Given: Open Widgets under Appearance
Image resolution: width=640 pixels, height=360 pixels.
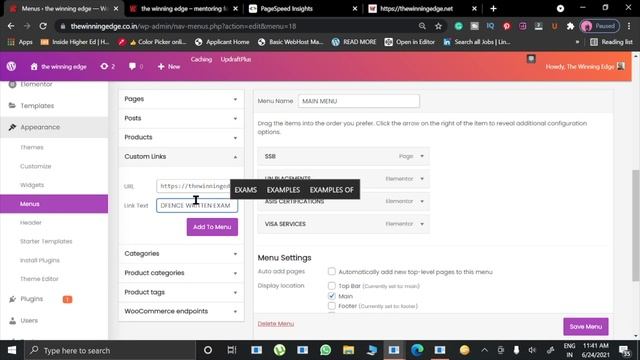Looking at the screenshot, I should pyautogui.click(x=32, y=185).
